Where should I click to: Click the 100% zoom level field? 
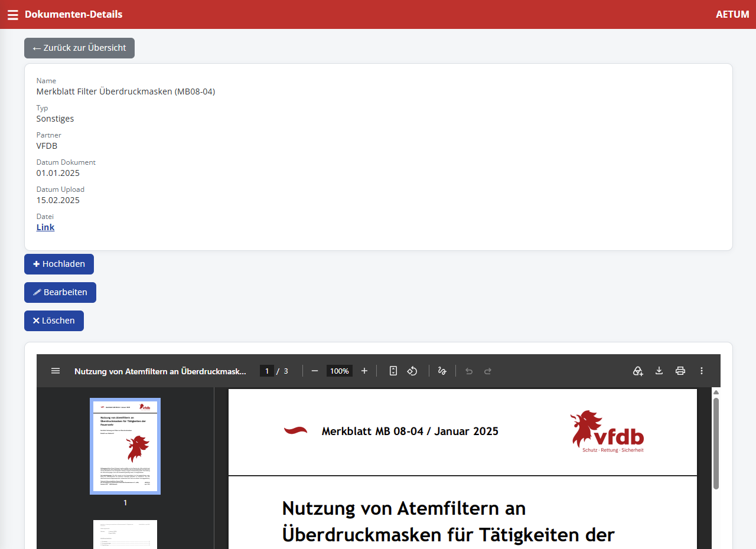point(340,371)
